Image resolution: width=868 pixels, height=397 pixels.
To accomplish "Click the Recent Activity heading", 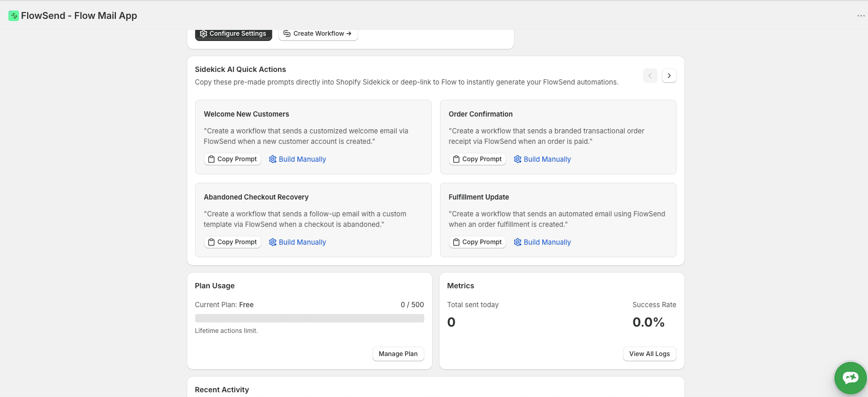I will (222, 390).
